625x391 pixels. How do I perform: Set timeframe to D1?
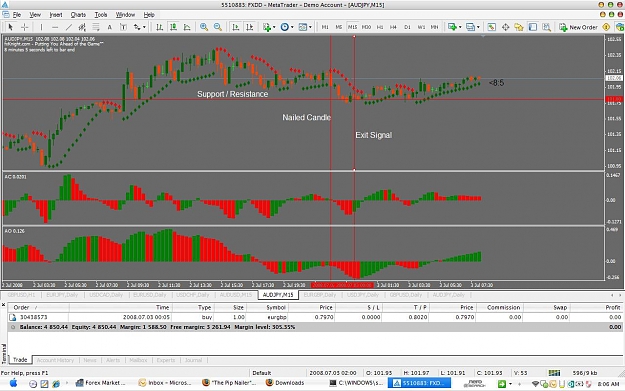(407, 27)
